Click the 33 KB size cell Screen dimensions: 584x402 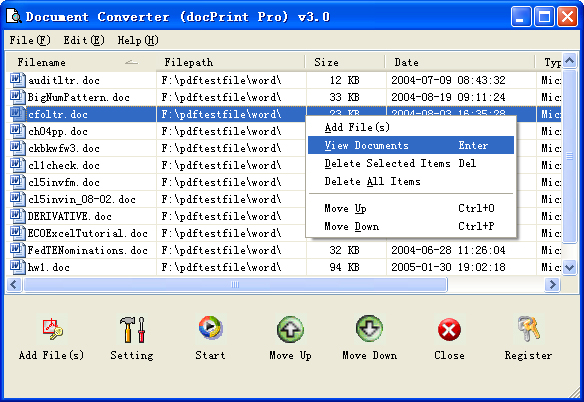(344, 97)
